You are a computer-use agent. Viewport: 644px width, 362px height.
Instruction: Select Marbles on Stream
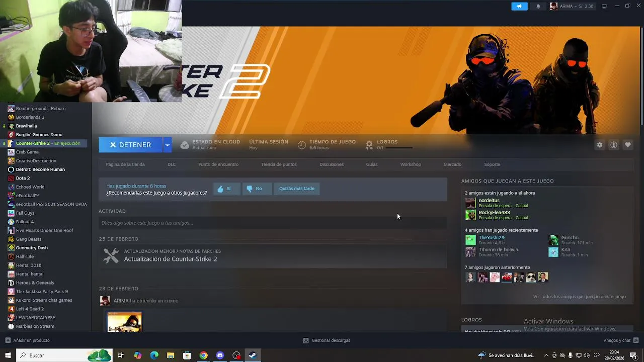click(x=35, y=326)
